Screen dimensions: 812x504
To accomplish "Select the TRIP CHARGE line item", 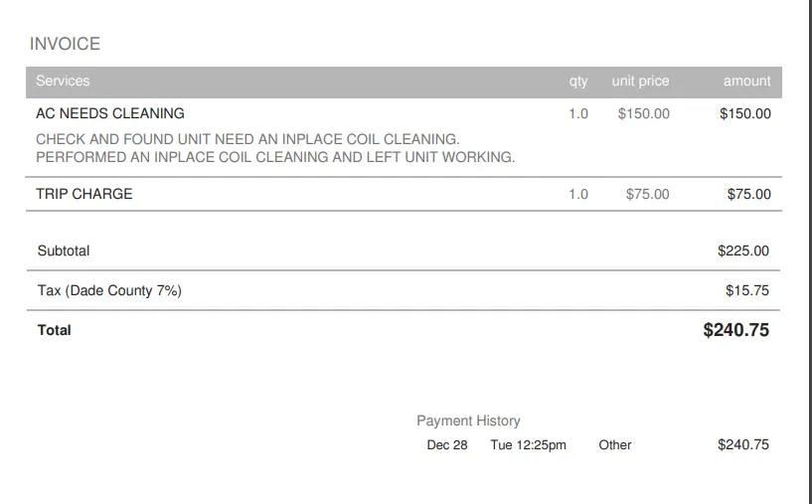I will [x=84, y=194].
